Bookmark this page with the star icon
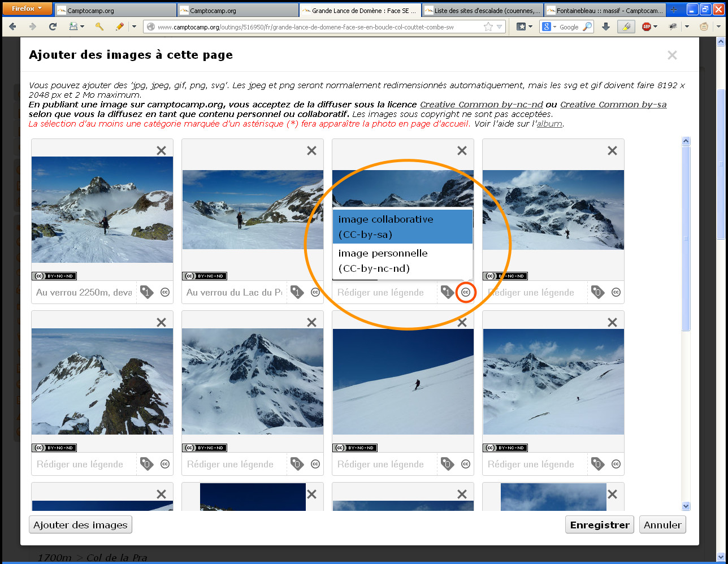 click(488, 27)
